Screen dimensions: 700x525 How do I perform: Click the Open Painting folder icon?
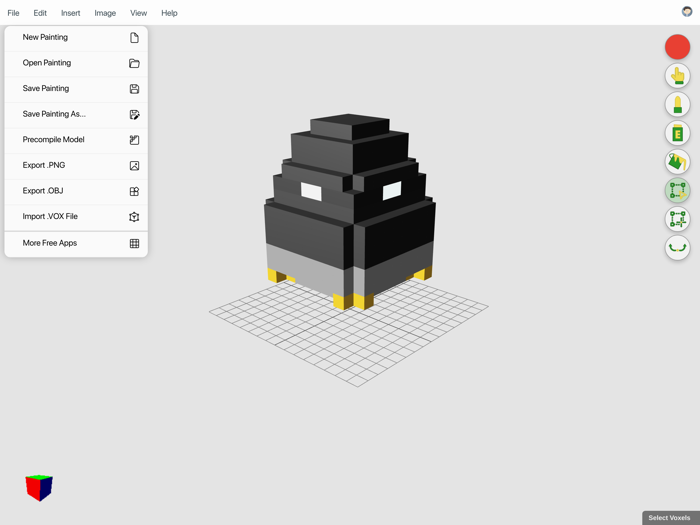pyautogui.click(x=134, y=63)
